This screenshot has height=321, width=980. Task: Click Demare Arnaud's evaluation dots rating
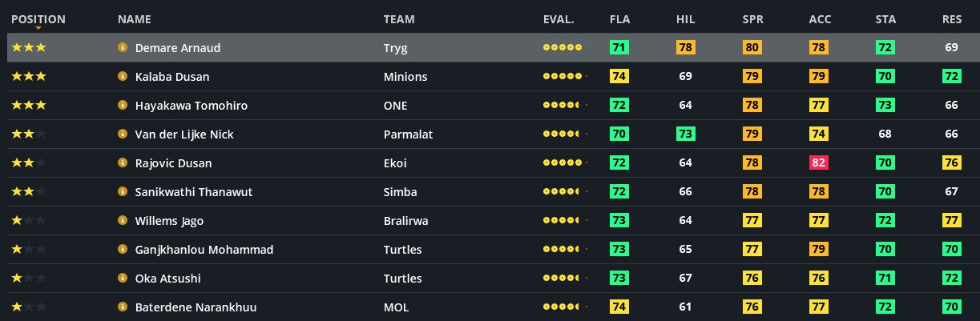564,48
